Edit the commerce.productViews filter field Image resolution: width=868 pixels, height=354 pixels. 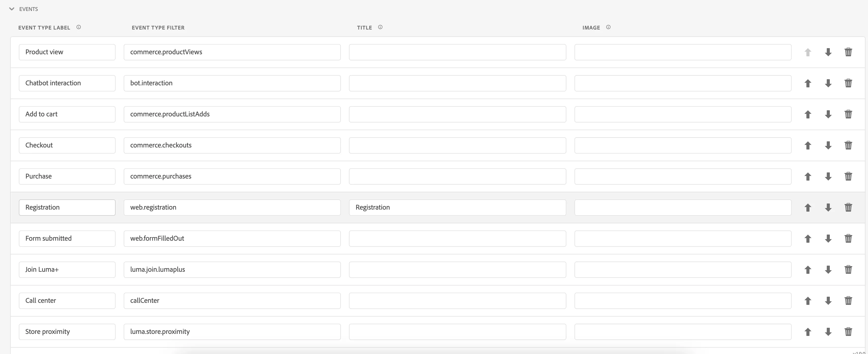click(232, 52)
